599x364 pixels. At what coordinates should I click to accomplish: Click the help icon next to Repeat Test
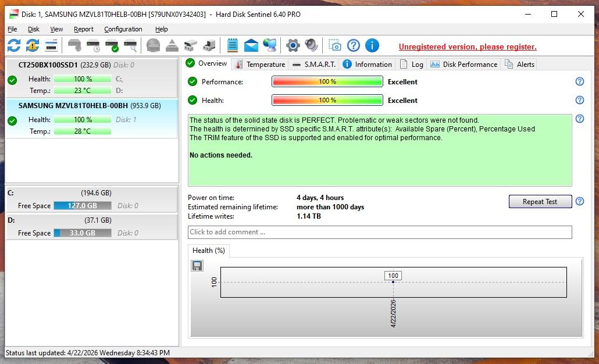pos(579,202)
